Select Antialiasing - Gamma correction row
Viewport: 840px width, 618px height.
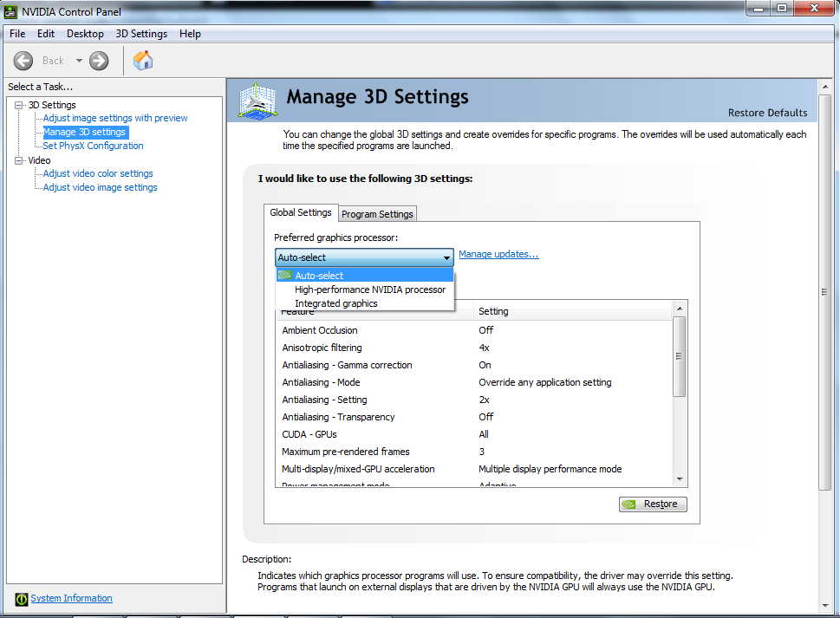(x=474, y=365)
